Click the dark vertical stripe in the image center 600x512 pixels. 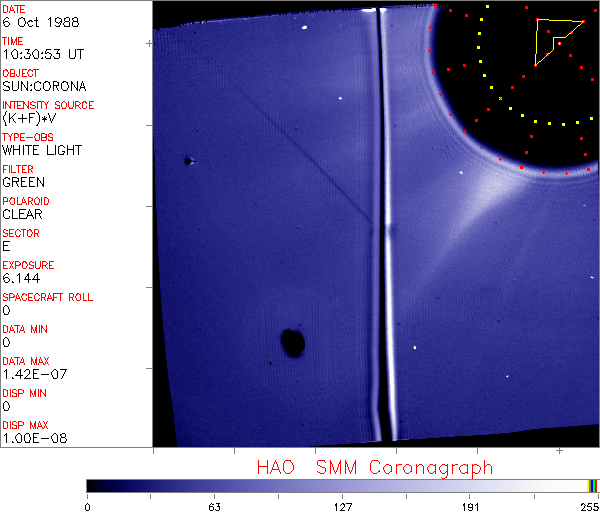[383, 226]
